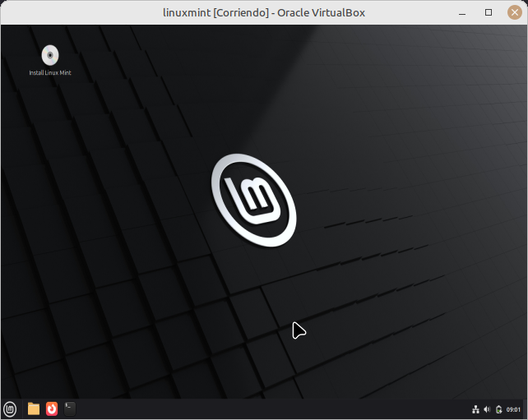Maximize the VirtualBox window
This screenshot has height=420, width=528.
(x=489, y=12)
